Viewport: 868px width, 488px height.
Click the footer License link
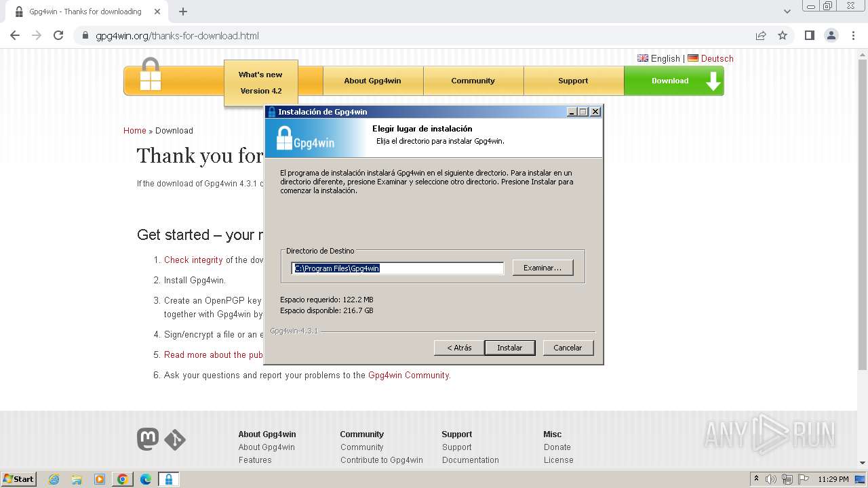coord(559,460)
